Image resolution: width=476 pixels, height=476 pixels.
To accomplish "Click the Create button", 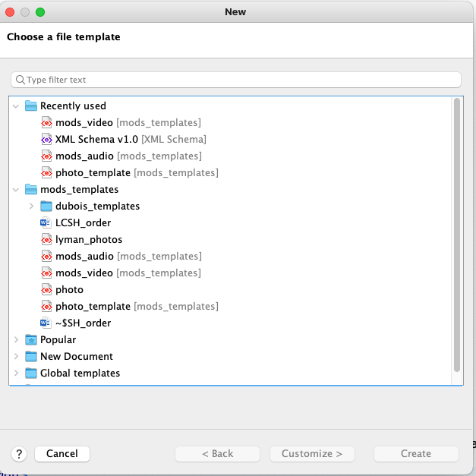I will [x=416, y=454].
